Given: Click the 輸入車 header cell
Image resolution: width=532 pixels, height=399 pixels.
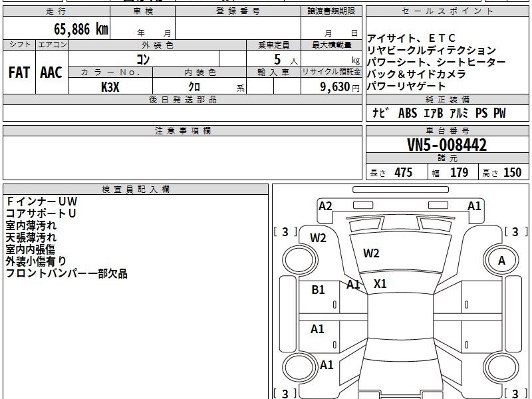Looking at the screenshot, I should pos(273,72).
